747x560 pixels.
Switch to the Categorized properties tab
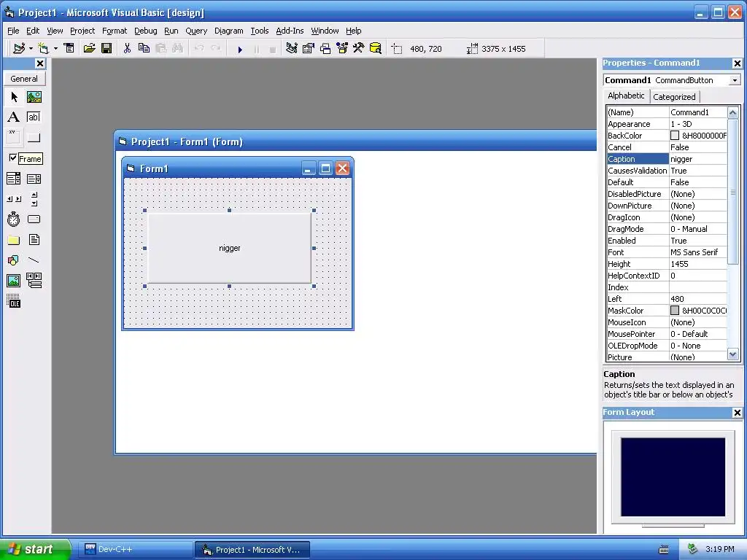(674, 97)
